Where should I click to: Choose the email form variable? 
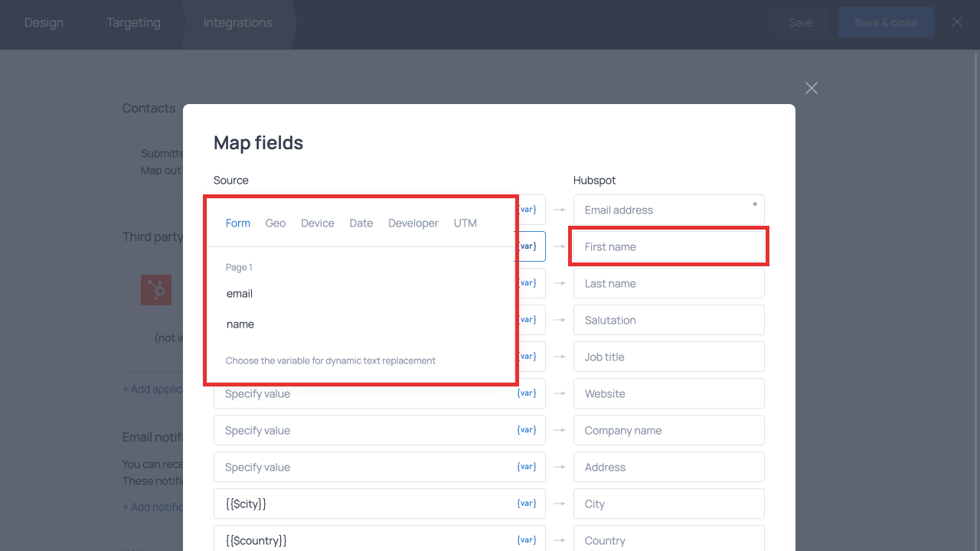coord(240,294)
